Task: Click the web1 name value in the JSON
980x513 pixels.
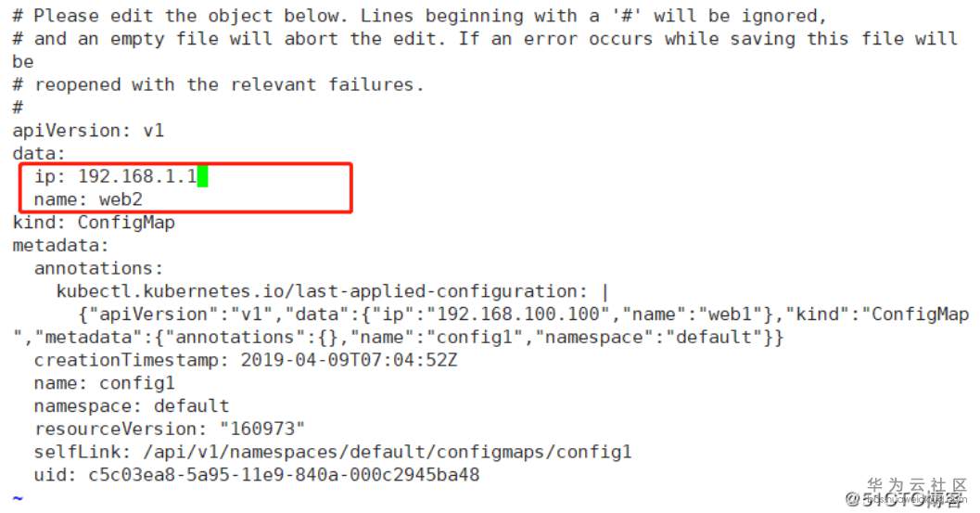Action: pyautogui.click(x=728, y=314)
